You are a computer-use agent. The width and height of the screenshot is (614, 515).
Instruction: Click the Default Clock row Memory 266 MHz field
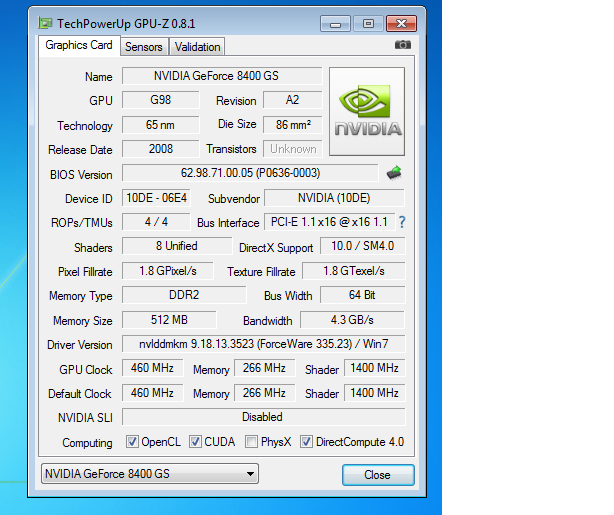pos(264,393)
